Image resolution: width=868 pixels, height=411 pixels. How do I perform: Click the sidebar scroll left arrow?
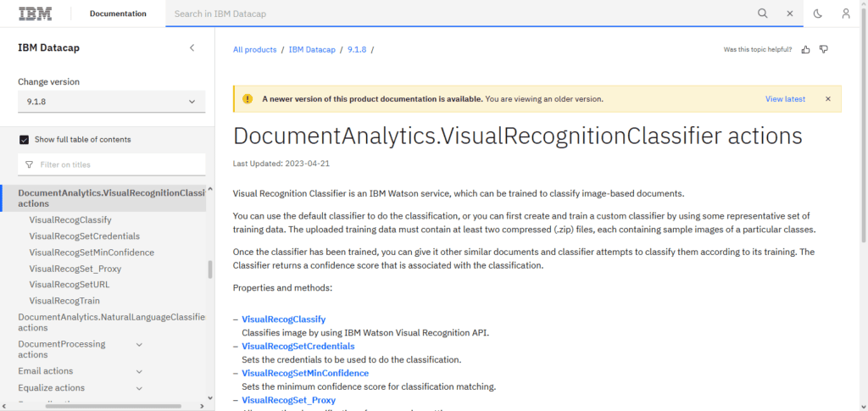click(4, 407)
